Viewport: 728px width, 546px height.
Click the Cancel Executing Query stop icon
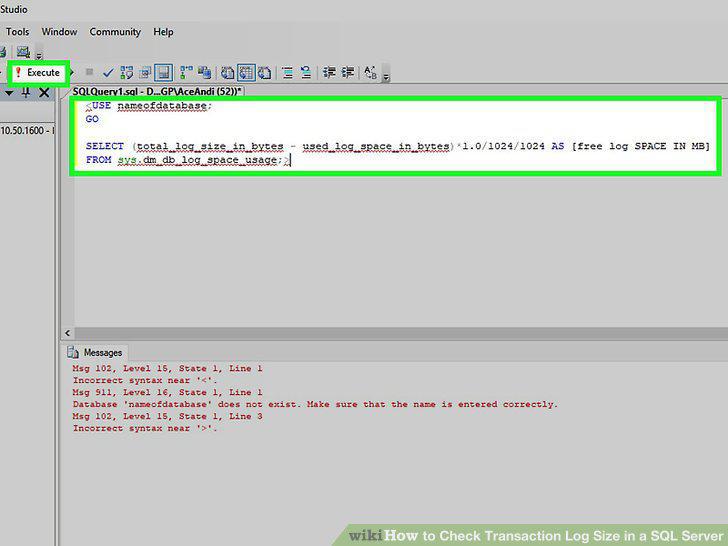pyautogui.click(x=90, y=72)
